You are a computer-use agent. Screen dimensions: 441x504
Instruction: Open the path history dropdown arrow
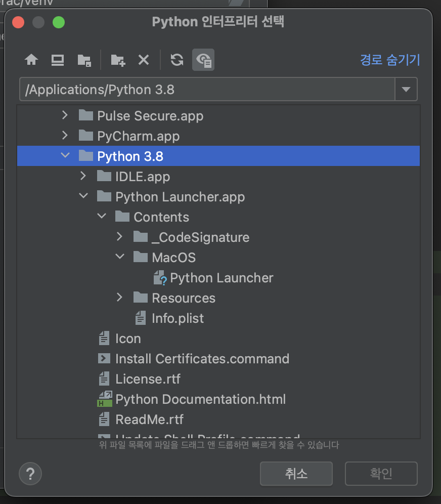click(x=406, y=90)
